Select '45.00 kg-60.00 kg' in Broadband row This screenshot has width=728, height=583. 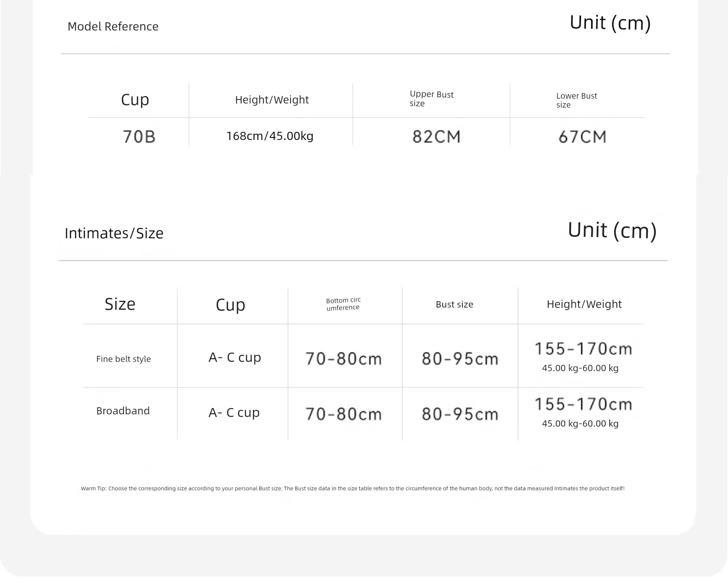coord(580,424)
